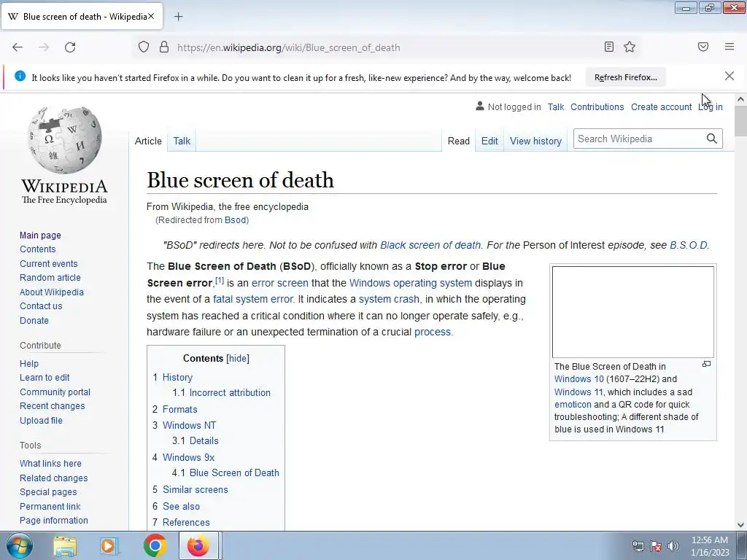Click the page scrollbar down arrow
The width and height of the screenshot is (747, 560).
(x=740, y=525)
